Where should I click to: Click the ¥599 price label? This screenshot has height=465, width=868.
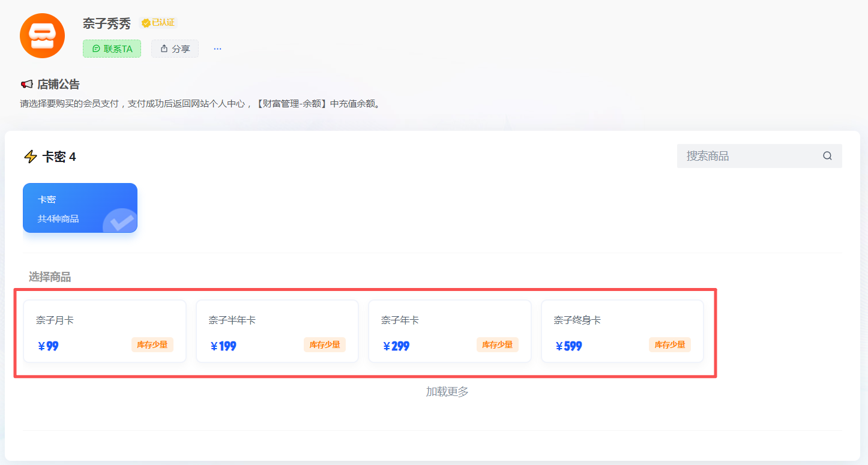[x=568, y=346]
